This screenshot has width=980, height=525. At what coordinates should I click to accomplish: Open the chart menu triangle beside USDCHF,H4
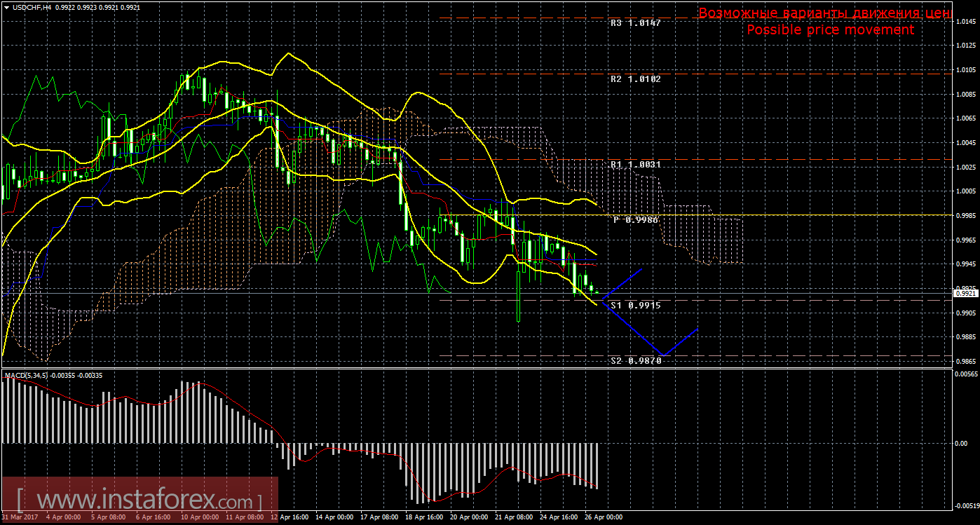tap(6, 6)
